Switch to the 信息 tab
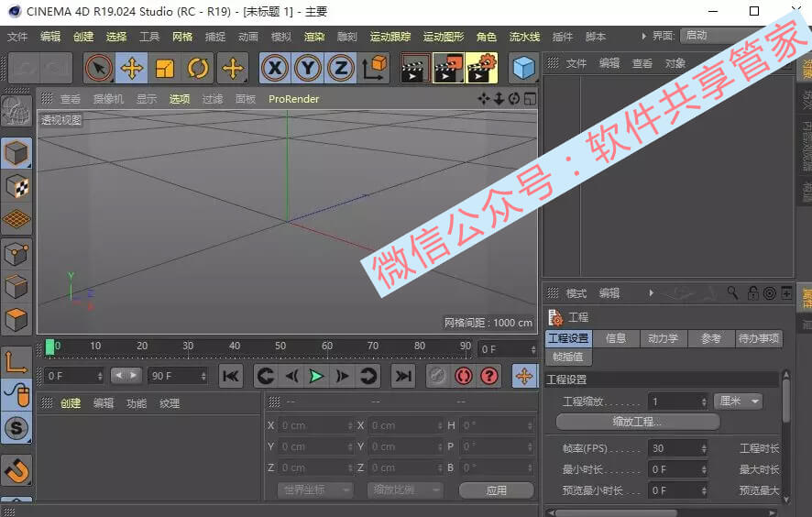Viewport: 812px width, 517px height. point(616,338)
